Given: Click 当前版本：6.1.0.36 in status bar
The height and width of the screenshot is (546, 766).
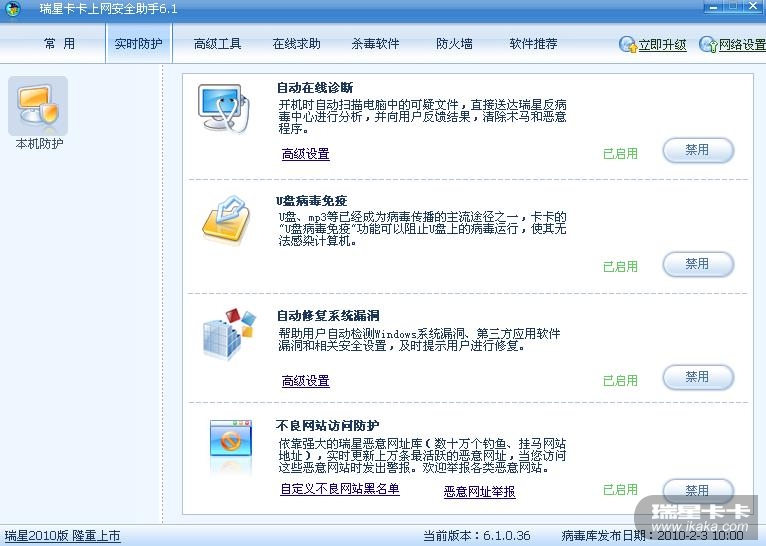Looking at the screenshot, I should (477, 536).
